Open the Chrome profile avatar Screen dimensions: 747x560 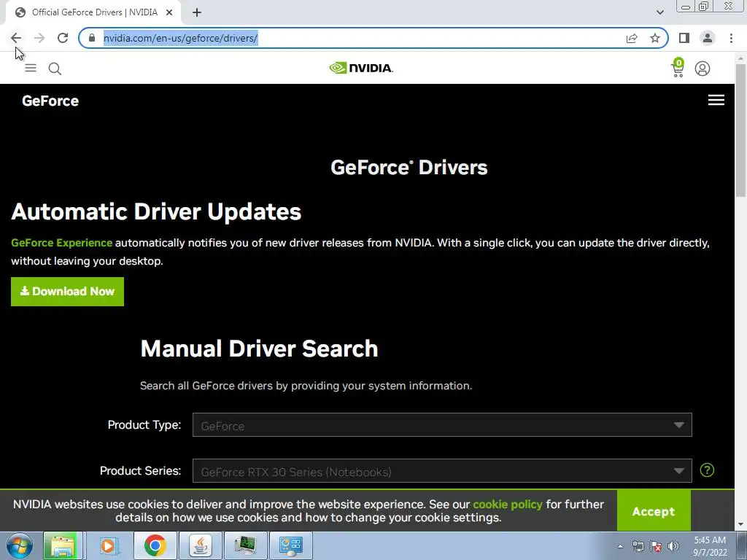(708, 38)
